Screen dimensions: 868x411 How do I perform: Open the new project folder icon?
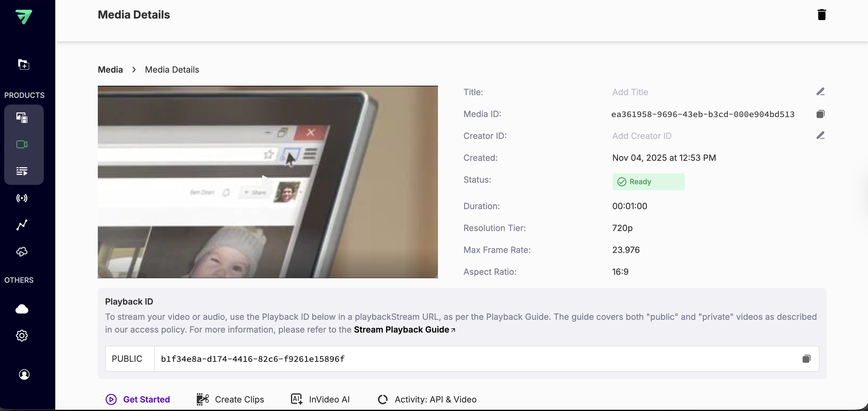[23, 64]
